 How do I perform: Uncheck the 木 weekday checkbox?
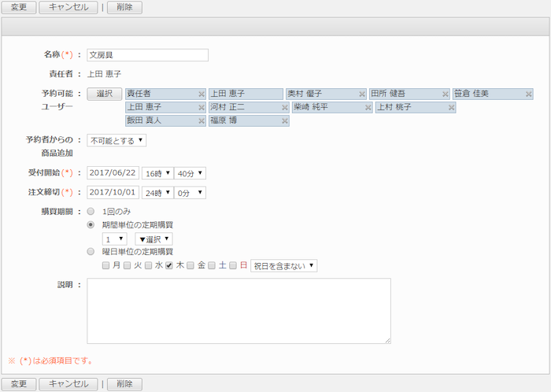pos(169,266)
